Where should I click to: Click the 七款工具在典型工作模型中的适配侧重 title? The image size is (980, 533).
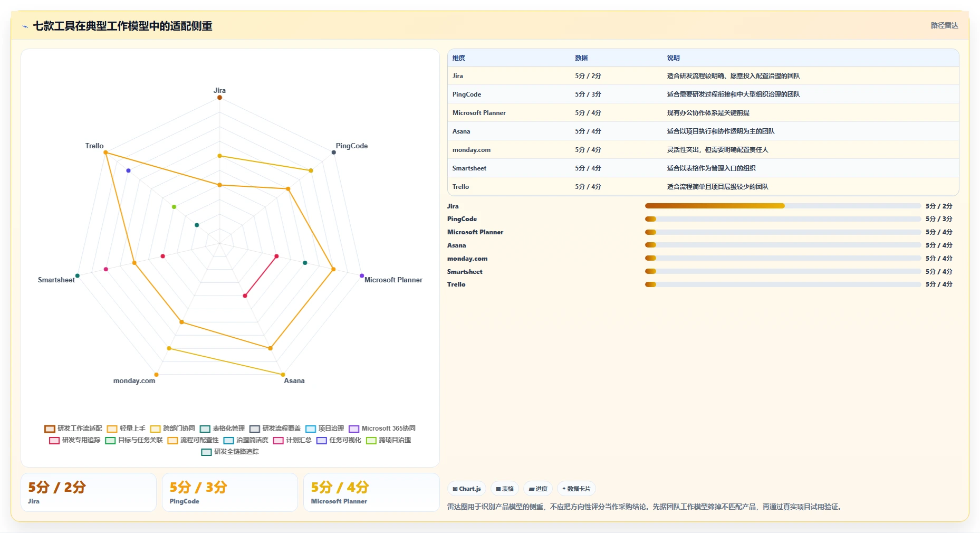123,26
